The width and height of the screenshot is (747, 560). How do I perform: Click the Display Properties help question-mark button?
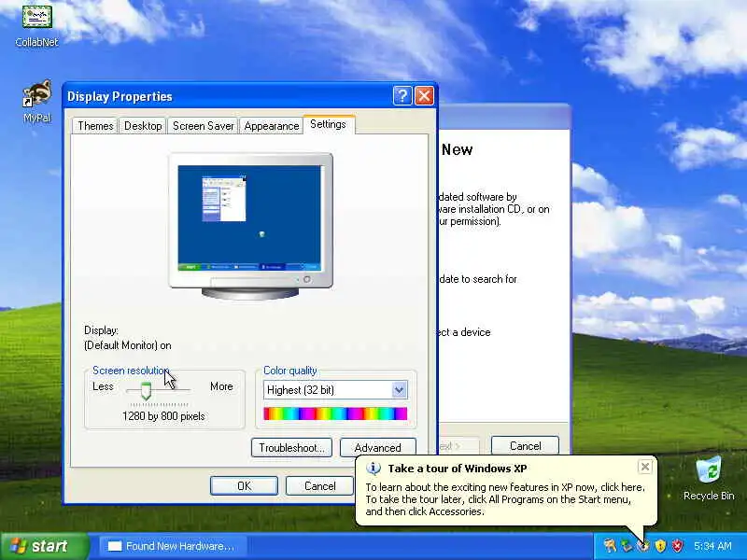tap(402, 96)
